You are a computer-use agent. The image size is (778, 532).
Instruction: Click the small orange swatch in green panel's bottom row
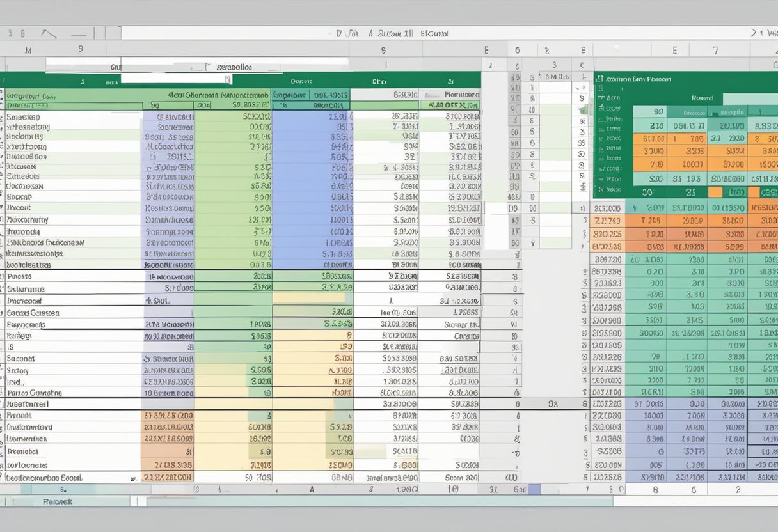click(715, 192)
